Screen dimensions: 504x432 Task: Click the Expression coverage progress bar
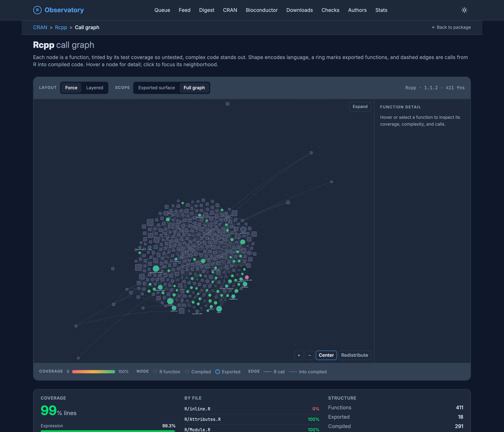108,431
